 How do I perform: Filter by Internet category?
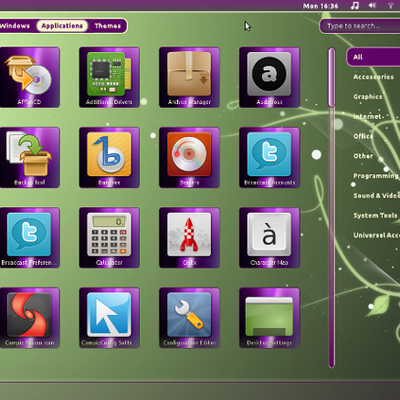pyautogui.click(x=367, y=116)
